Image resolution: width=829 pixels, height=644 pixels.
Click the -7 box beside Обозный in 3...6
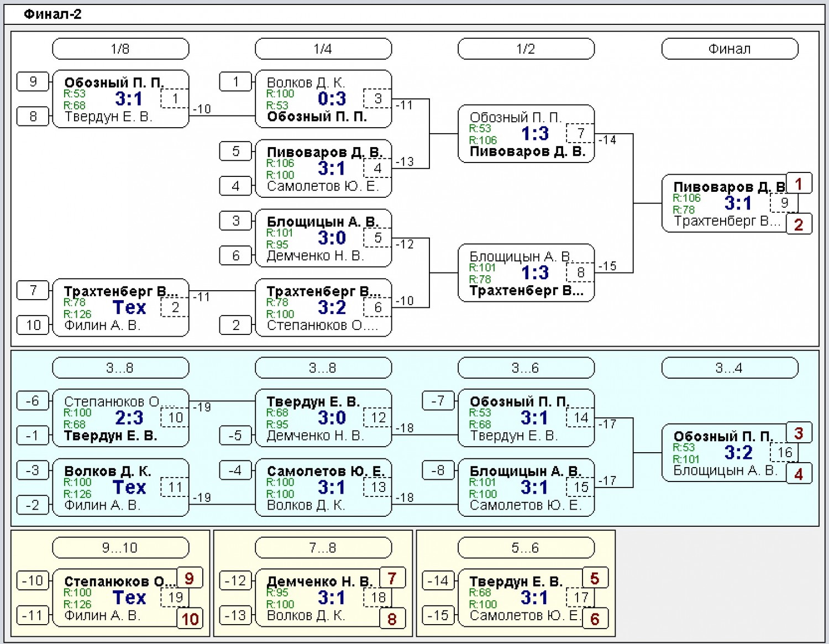pyautogui.click(x=439, y=400)
